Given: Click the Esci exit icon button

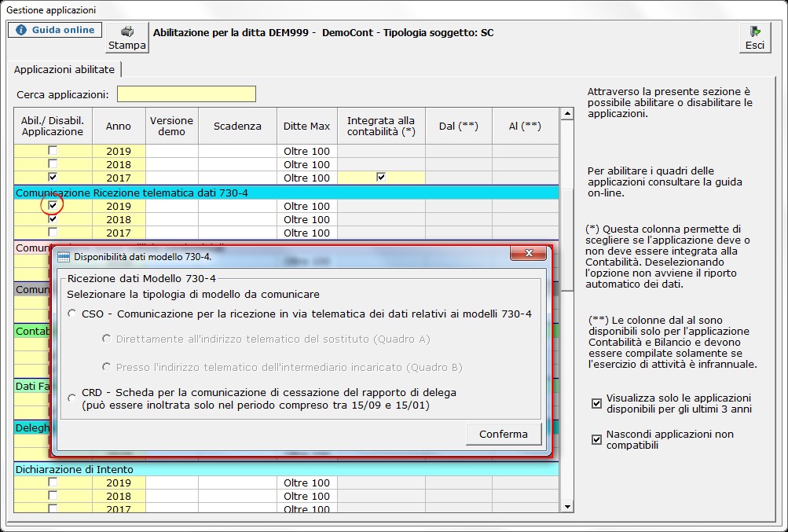Looking at the screenshot, I should point(754,38).
